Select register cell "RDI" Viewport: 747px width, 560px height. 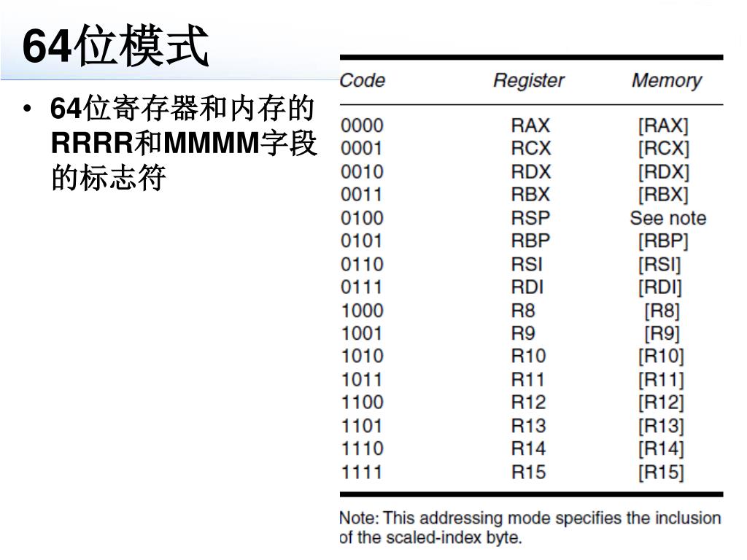527,287
